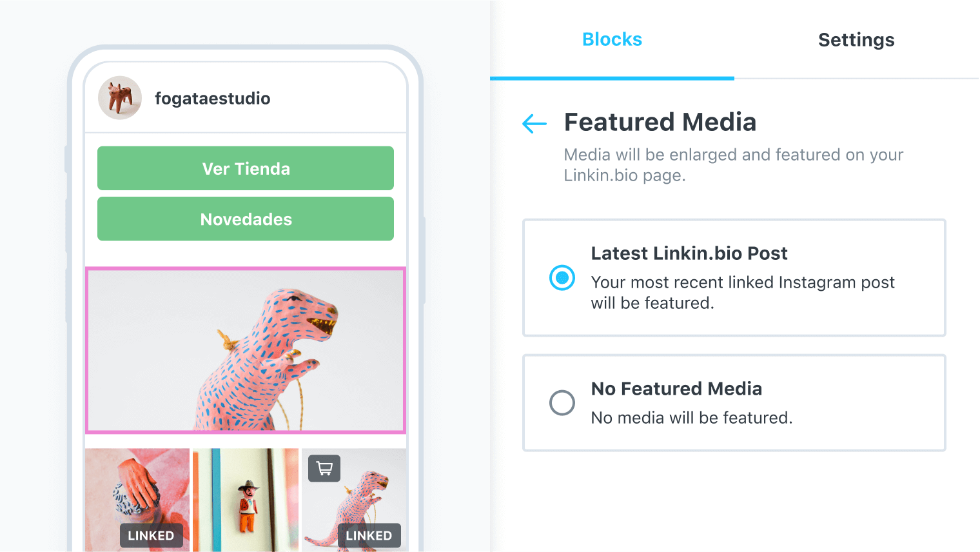
Task: Open the hand on vase thumbnail
Action: click(137, 500)
